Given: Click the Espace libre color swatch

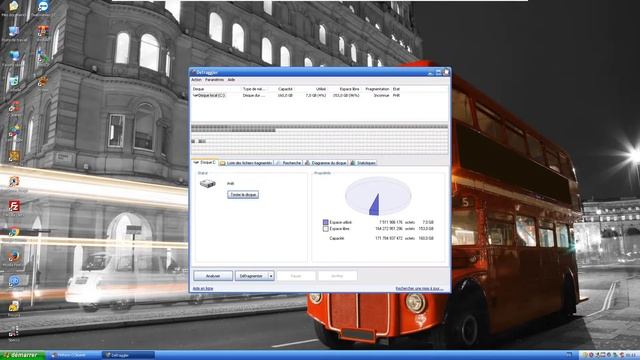Looking at the screenshot, I should click(325, 229).
